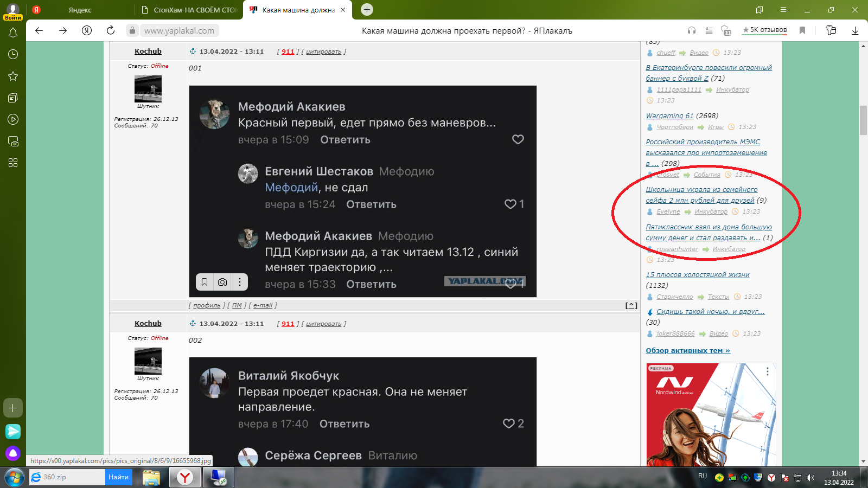Viewport: 868px width, 488px height.
Task: Open "Обзор активных тем »" link
Action: tap(688, 351)
